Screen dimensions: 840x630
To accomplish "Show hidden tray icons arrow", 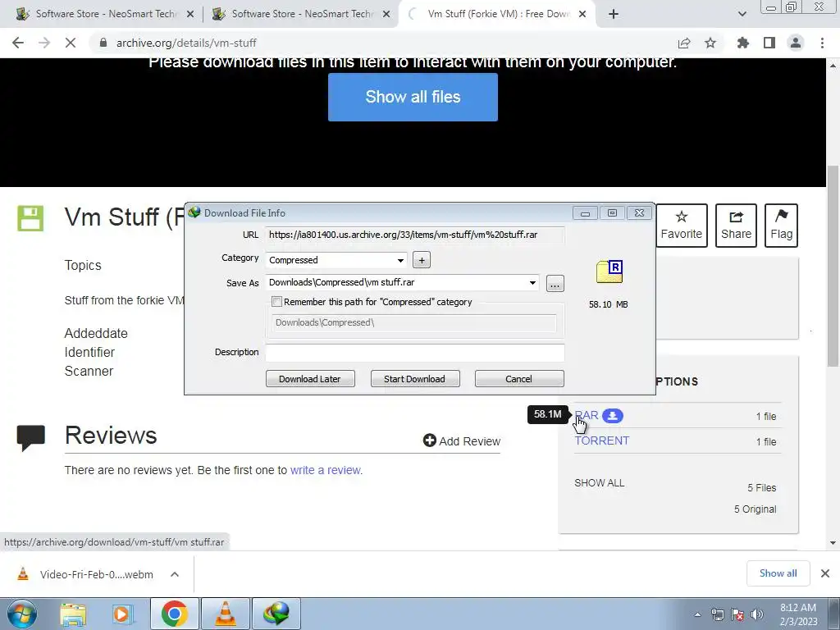I will coord(697,614).
